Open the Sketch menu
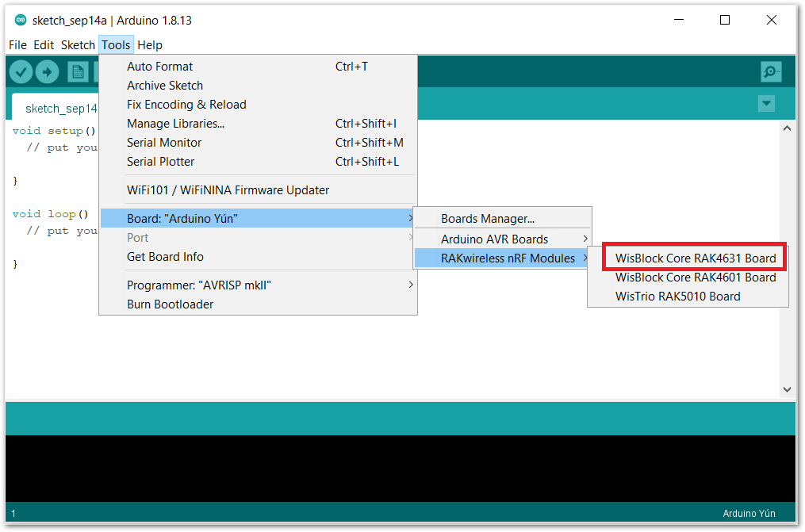This screenshot has width=805, height=532. (78, 45)
